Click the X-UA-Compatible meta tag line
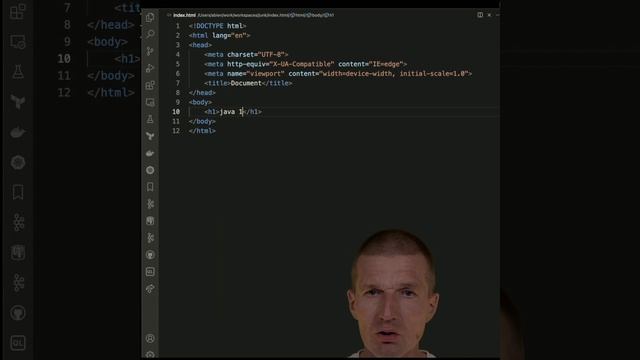 click(306, 64)
